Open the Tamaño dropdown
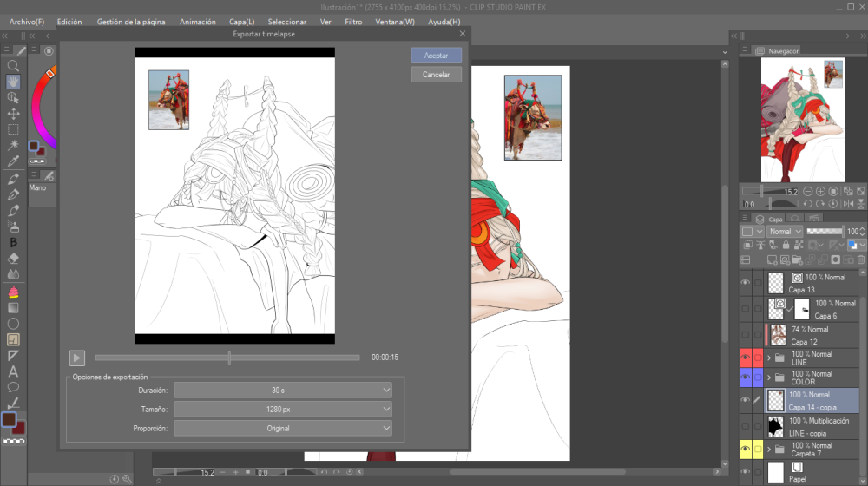 [283, 409]
